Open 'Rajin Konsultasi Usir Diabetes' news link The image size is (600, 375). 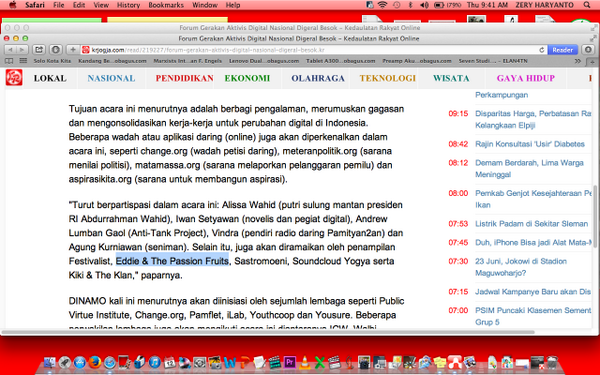(x=530, y=144)
